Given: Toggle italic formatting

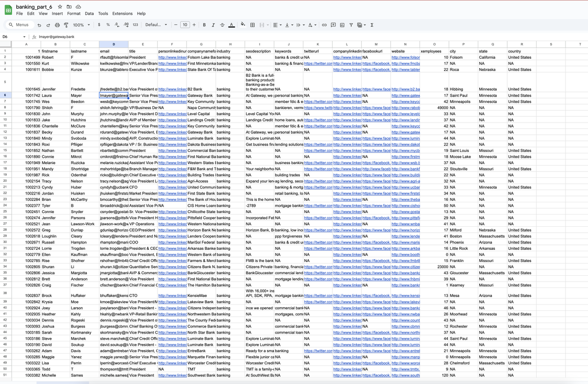Looking at the screenshot, I should (x=213, y=25).
